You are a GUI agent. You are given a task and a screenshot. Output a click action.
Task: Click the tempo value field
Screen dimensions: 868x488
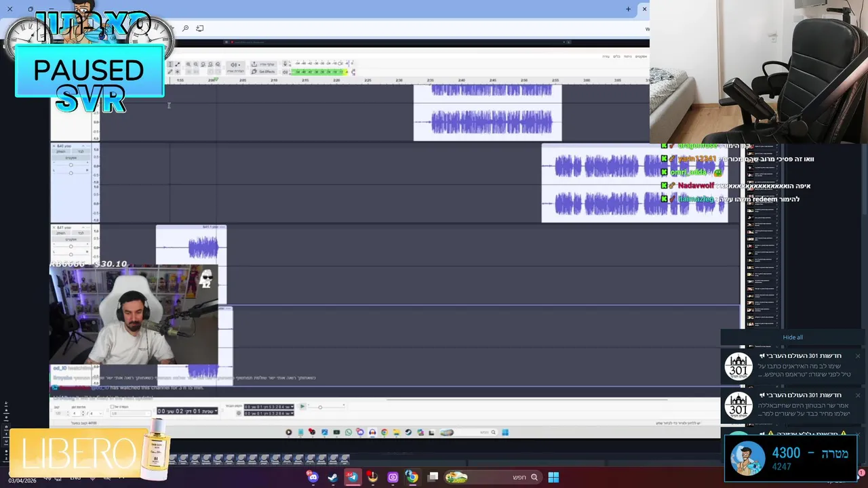click(x=58, y=413)
